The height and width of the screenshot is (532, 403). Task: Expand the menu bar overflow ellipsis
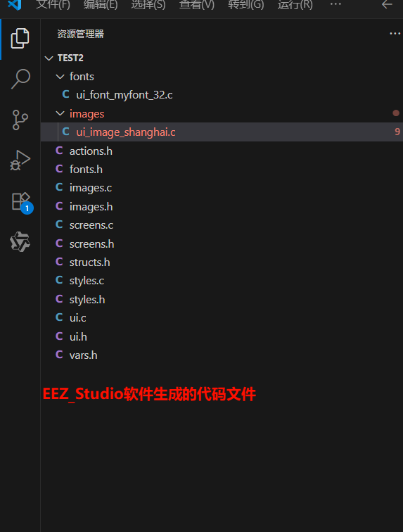tap(335, 4)
